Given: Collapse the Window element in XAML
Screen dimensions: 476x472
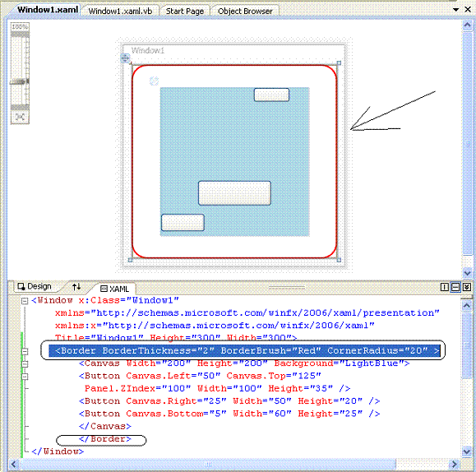Looking at the screenshot, I should (x=25, y=301).
